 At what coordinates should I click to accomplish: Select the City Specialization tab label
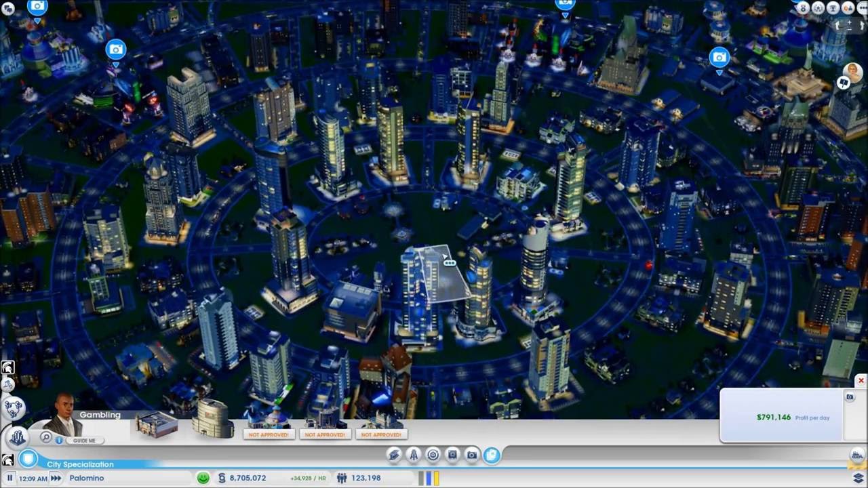(80, 464)
